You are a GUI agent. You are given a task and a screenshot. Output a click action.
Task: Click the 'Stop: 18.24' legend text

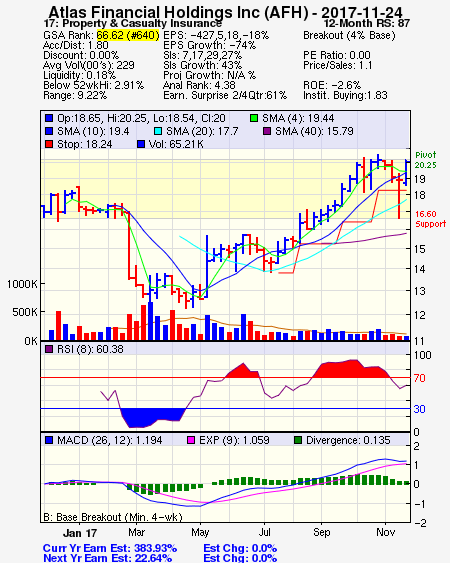pos(84,144)
